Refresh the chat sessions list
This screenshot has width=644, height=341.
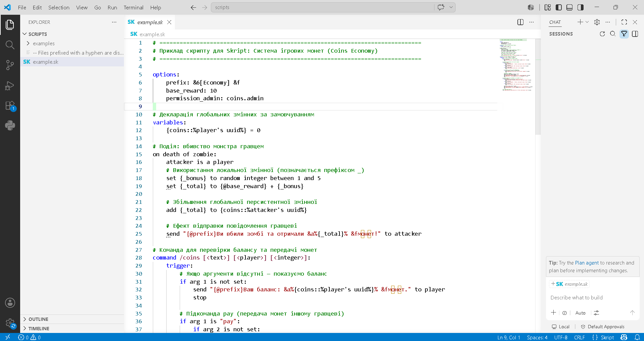pos(602,34)
